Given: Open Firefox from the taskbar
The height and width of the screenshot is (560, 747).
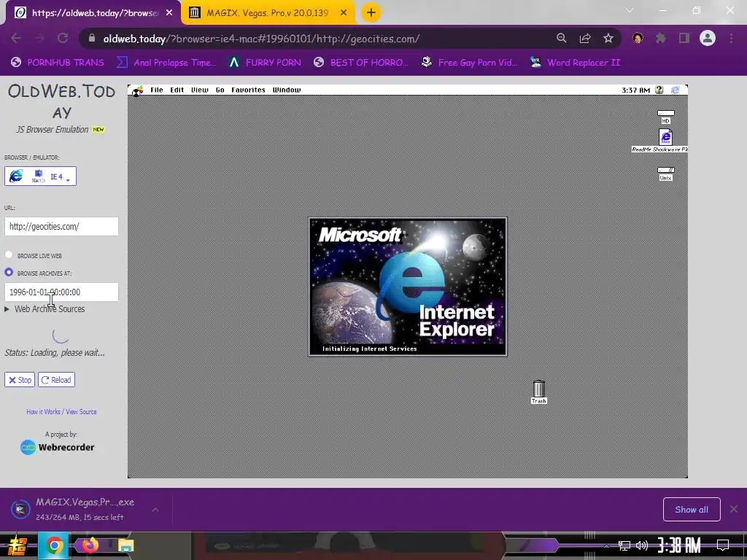Looking at the screenshot, I should point(90,545).
